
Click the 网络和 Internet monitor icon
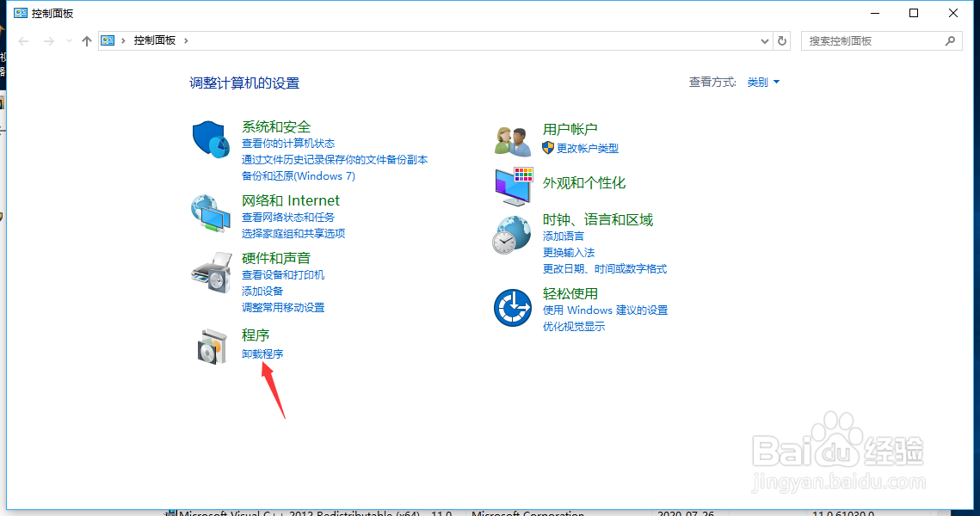(x=210, y=215)
